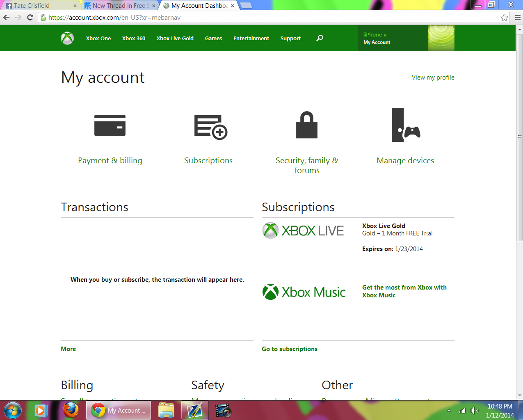
Task: Open Security, family & forums link
Action: point(307,165)
